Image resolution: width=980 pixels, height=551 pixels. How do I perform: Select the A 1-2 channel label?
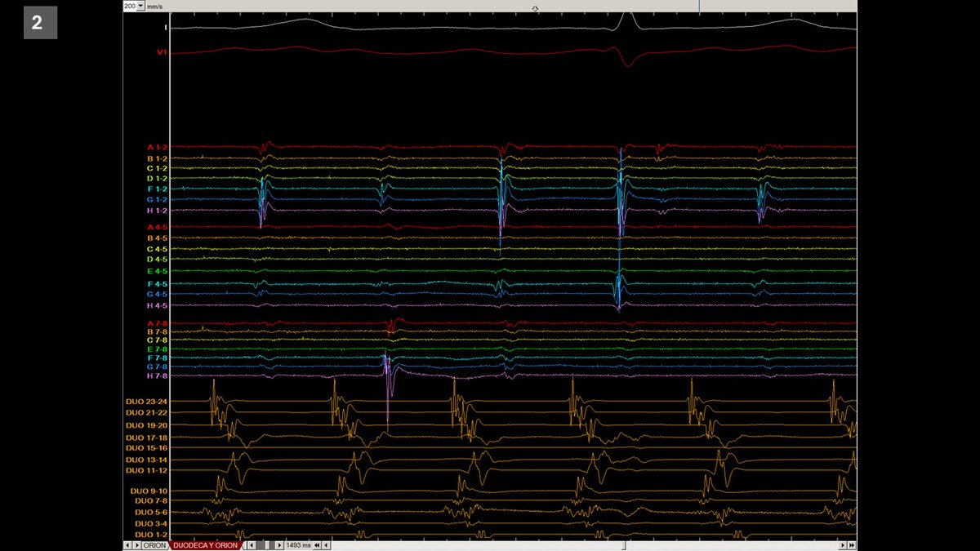(x=157, y=148)
